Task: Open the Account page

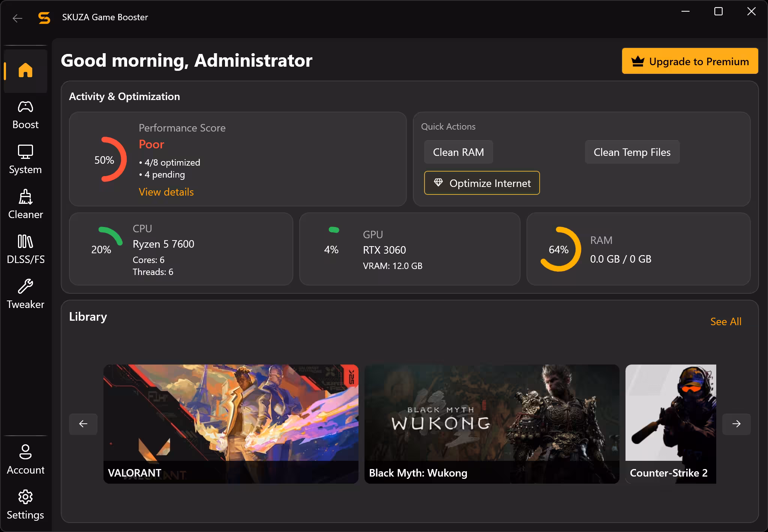Action: [x=25, y=460]
